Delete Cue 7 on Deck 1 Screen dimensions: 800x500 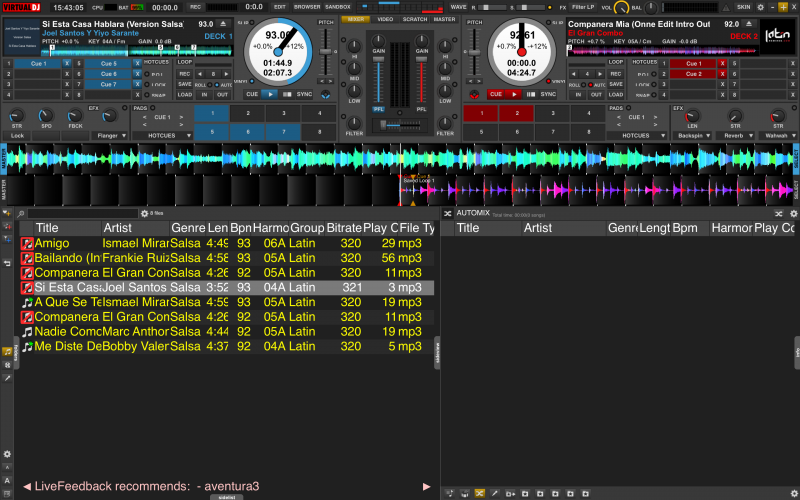click(137, 84)
